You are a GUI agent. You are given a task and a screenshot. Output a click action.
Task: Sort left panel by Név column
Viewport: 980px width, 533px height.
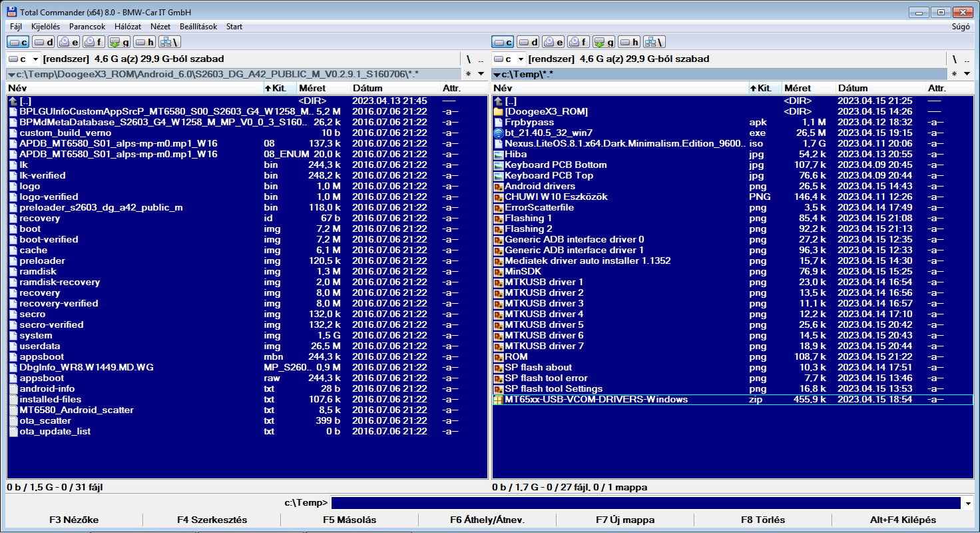click(x=134, y=88)
